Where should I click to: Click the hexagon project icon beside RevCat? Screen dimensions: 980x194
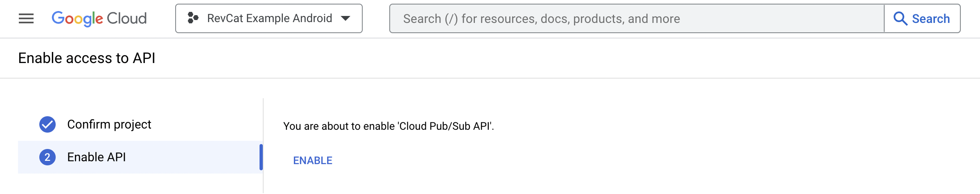point(193,18)
